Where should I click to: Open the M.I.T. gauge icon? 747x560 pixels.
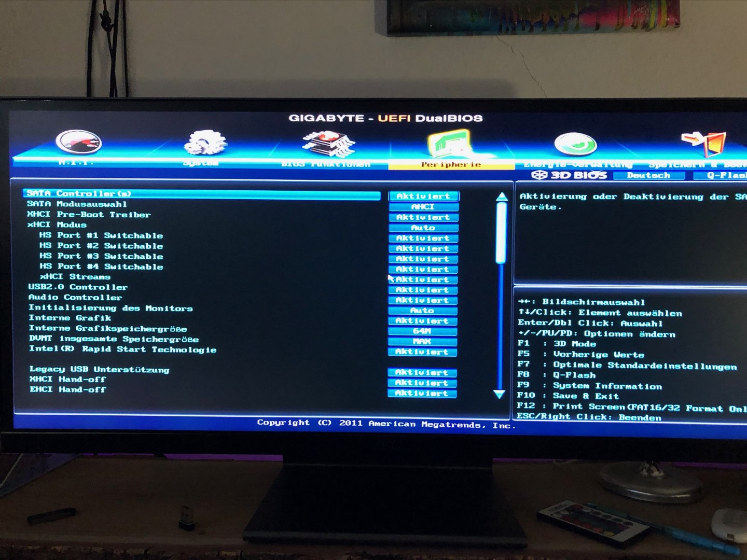click(79, 143)
